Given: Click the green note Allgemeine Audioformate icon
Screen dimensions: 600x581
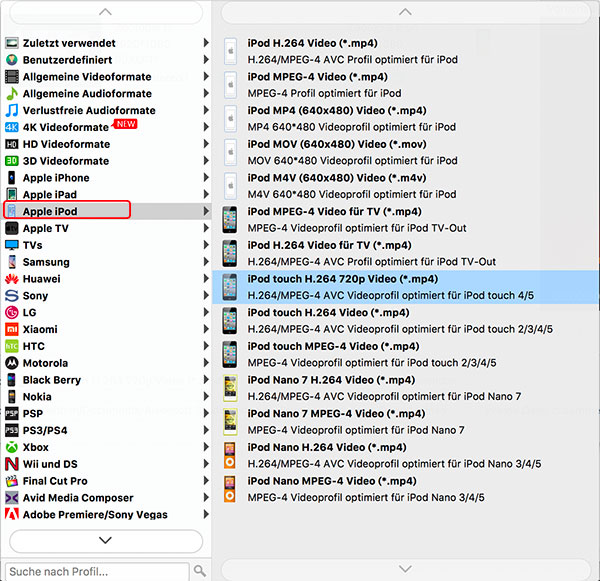Looking at the screenshot, I should [x=12, y=93].
